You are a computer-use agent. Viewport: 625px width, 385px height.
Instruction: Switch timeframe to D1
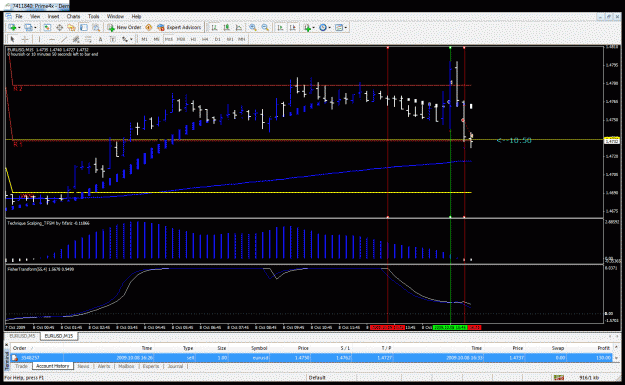click(x=217, y=39)
